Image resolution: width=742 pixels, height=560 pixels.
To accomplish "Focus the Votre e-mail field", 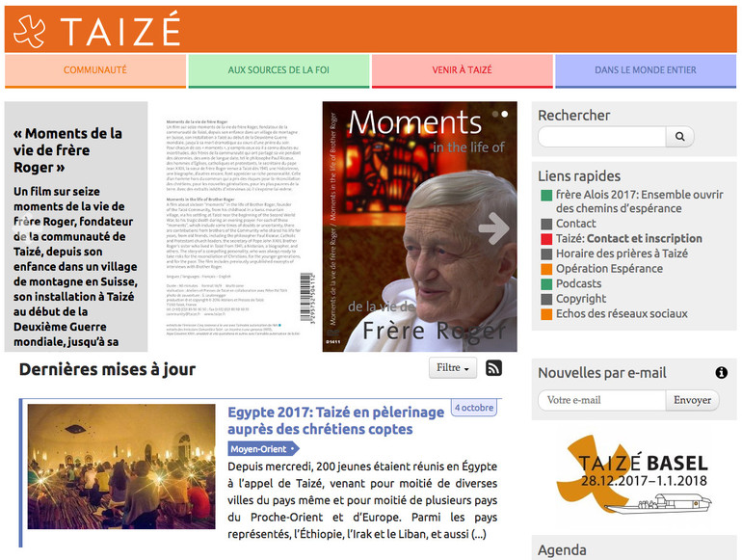I will coord(602,400).
